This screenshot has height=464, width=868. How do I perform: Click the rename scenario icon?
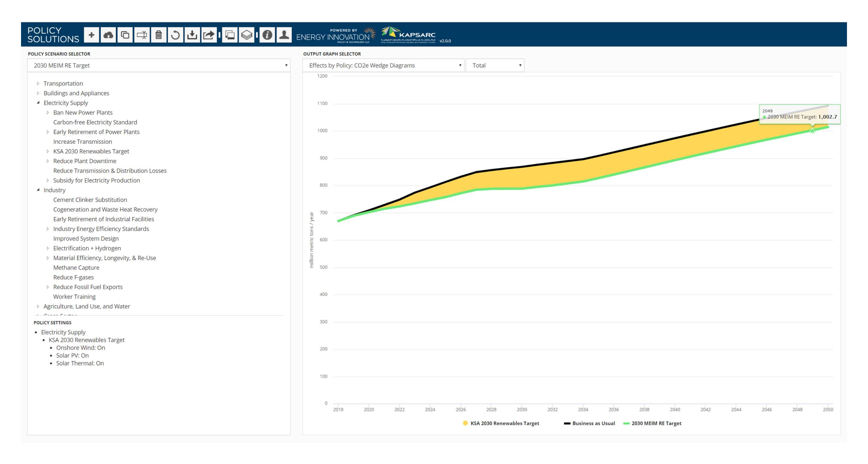(x=142, y=35)
